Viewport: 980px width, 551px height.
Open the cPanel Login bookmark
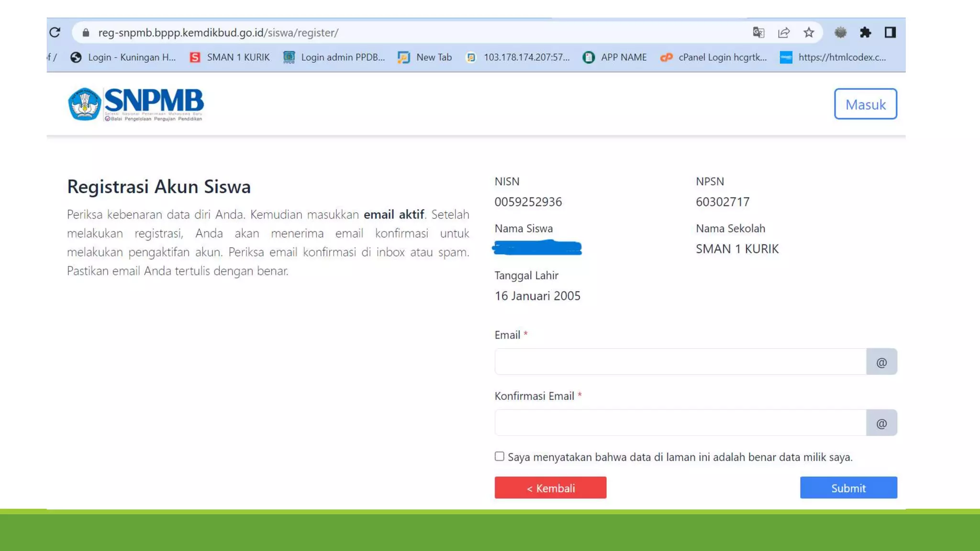(x=713, y=57)
